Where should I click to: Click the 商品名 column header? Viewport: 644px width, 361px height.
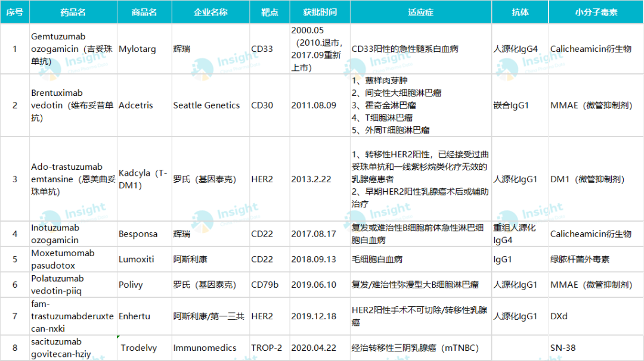(144, 13)
